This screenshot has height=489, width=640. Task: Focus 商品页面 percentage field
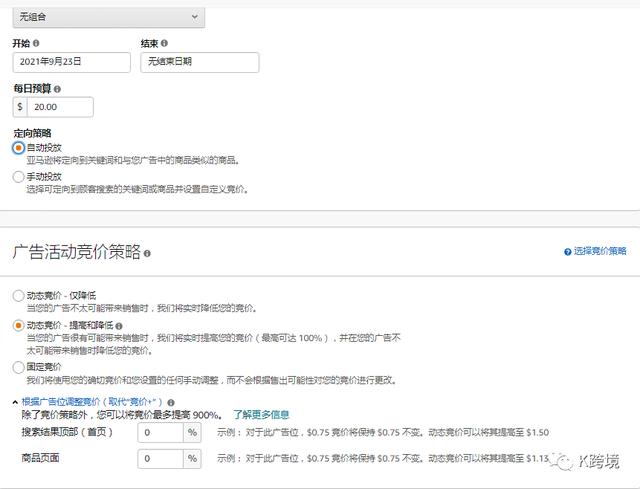pos(160,458)
